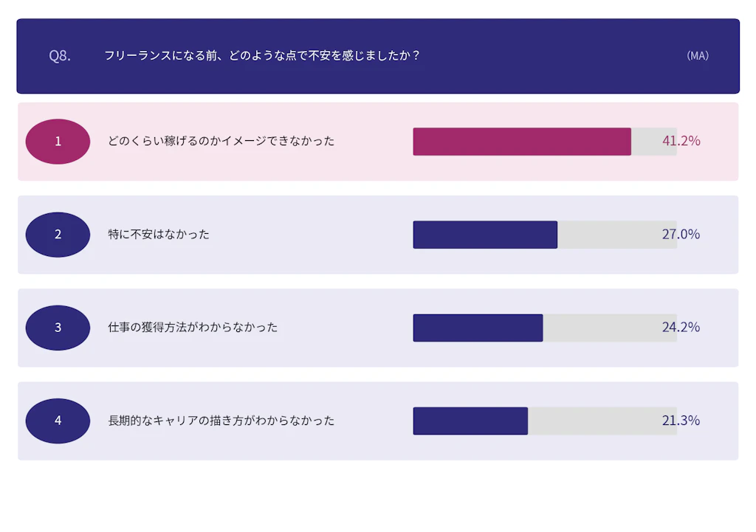Click the 27.0% percentage value

coord(681,235)
